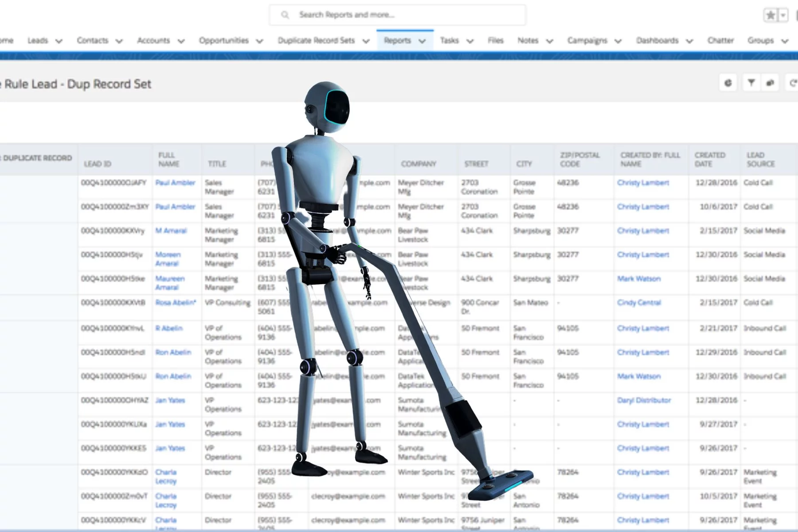This screenshot has height=532, width=798.
Task: Click the Christy Lambert creator link
Action: click(644, 182)
